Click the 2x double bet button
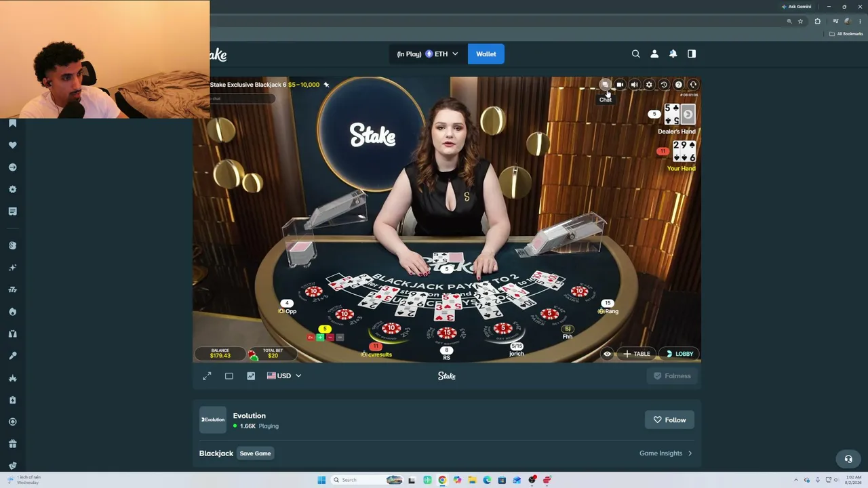The width and height of the screenshot is (868, 488). tap(311, 337)
